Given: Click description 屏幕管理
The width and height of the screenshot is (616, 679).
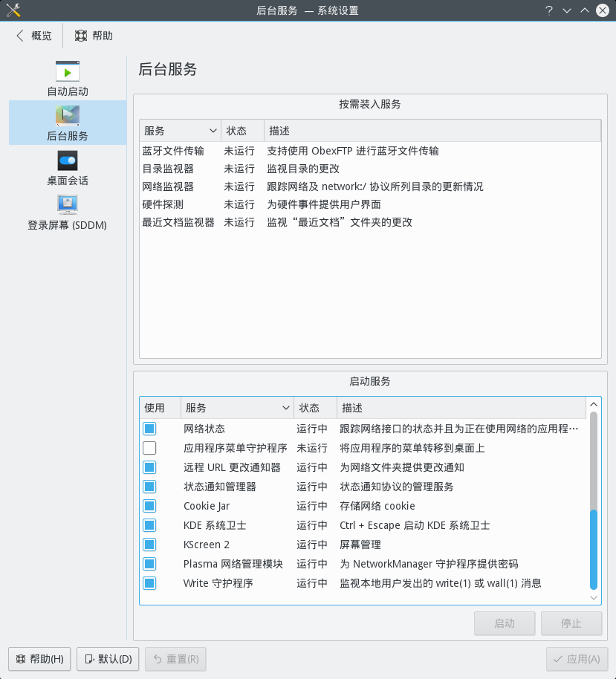Looking at the screenshot, I should (x=360, y=545).
